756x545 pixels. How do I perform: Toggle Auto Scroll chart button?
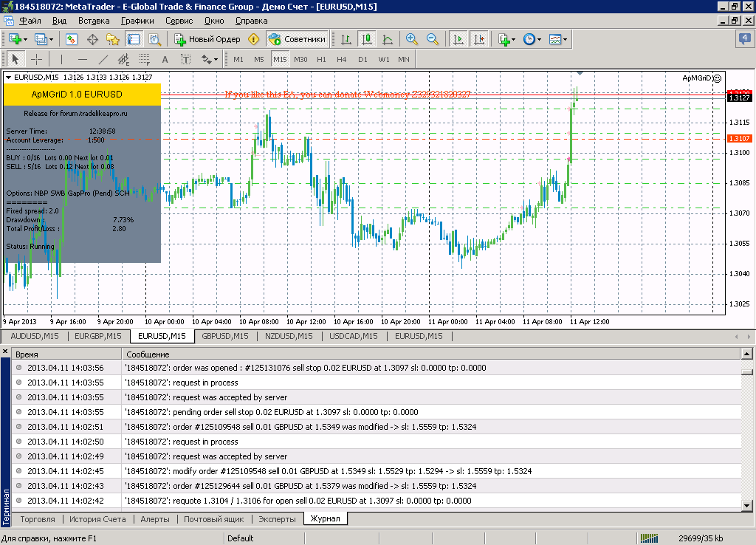point(458,39)
